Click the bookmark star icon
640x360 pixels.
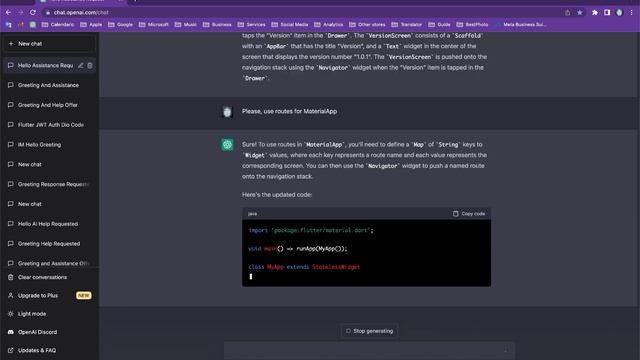coord(580,13)
